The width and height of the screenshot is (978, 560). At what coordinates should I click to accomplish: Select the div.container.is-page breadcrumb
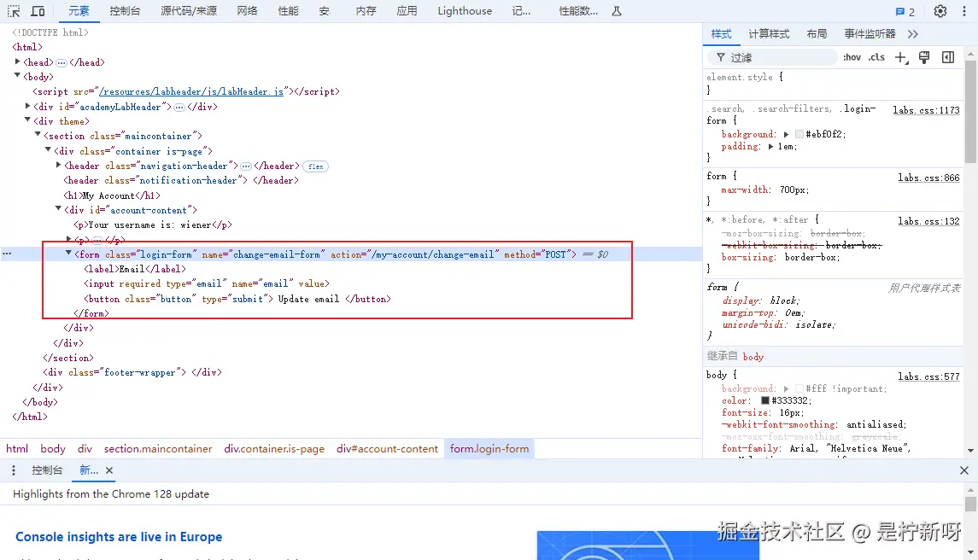(x=274, y=448)
